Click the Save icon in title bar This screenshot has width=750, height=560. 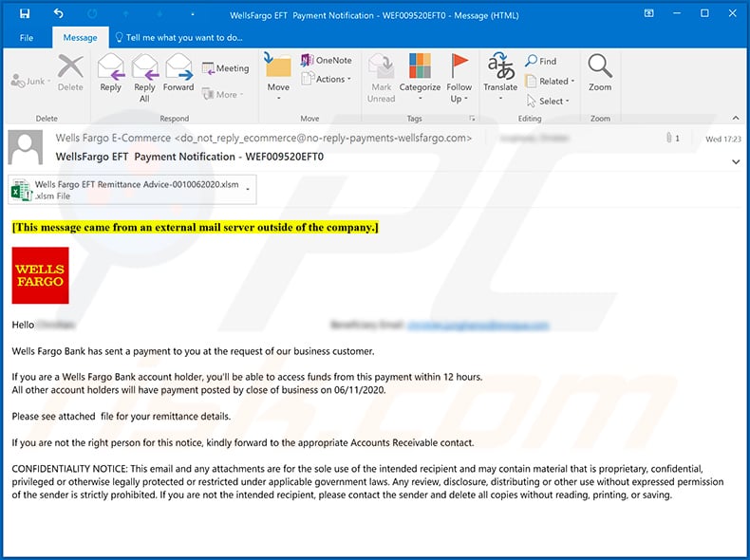(x=25, y=14)
